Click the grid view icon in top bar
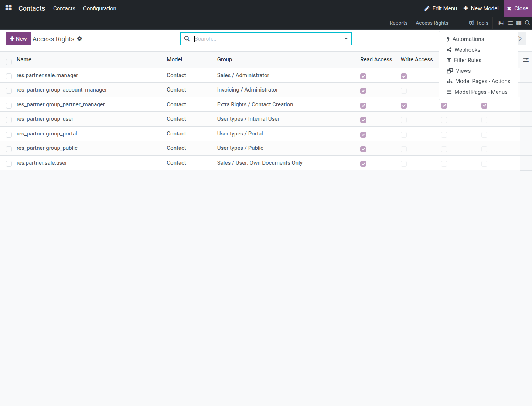Image resolution: width=532 pixels, height=406 pixels. pos(519,23)
